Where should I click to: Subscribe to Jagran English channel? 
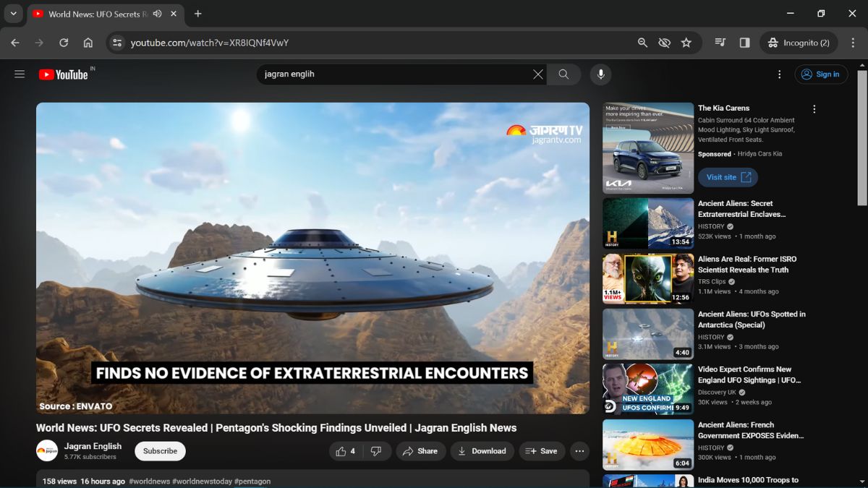pos(160,451)
